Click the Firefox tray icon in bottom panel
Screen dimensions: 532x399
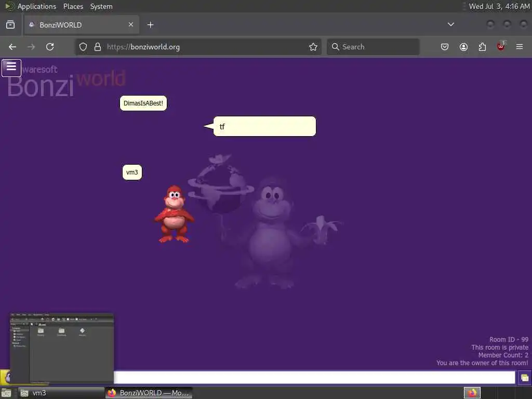472,393
